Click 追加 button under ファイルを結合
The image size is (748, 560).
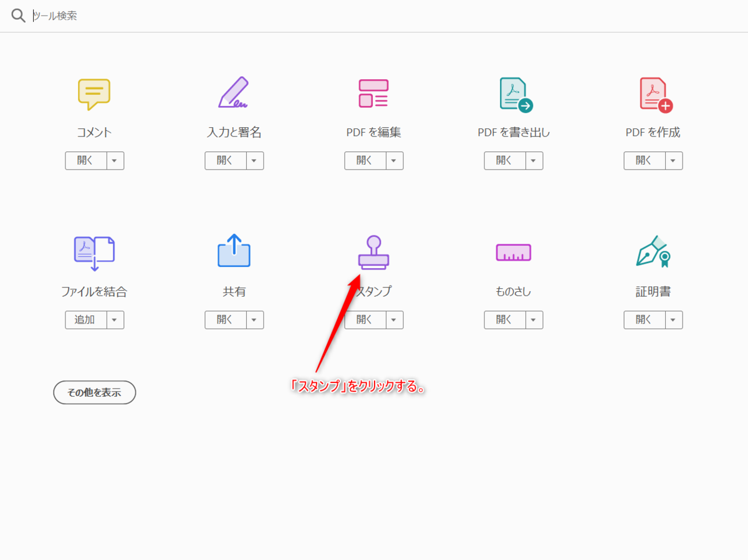[86, 320]
